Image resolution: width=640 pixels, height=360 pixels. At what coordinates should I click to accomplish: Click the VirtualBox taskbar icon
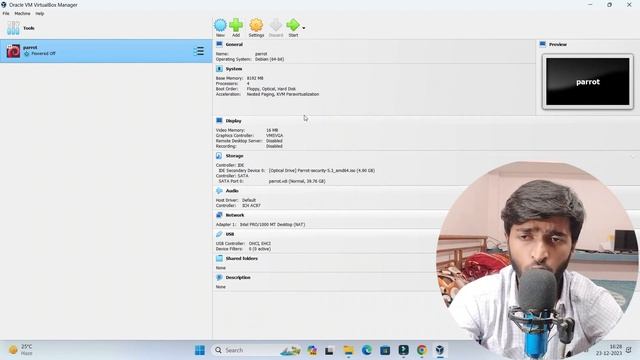click(440, 350)
